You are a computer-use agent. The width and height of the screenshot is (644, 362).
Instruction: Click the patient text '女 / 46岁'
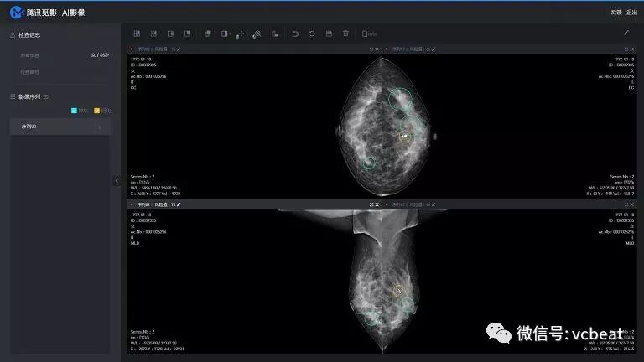100,55
